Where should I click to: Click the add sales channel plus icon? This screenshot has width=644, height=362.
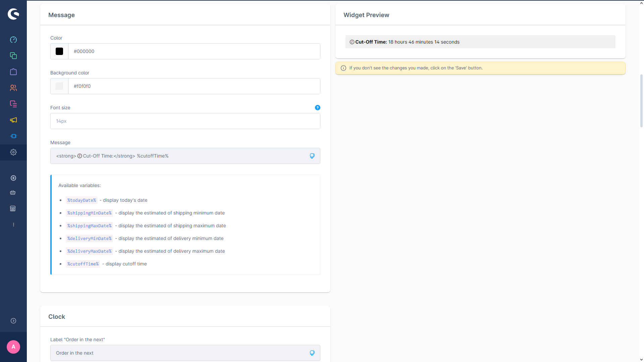point(13,178)
